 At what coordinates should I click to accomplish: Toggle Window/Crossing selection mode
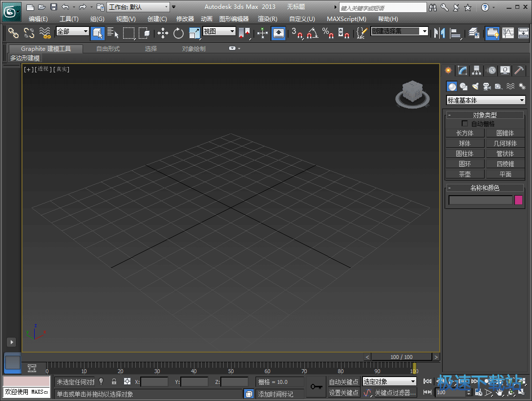click(x=144, y=33)
